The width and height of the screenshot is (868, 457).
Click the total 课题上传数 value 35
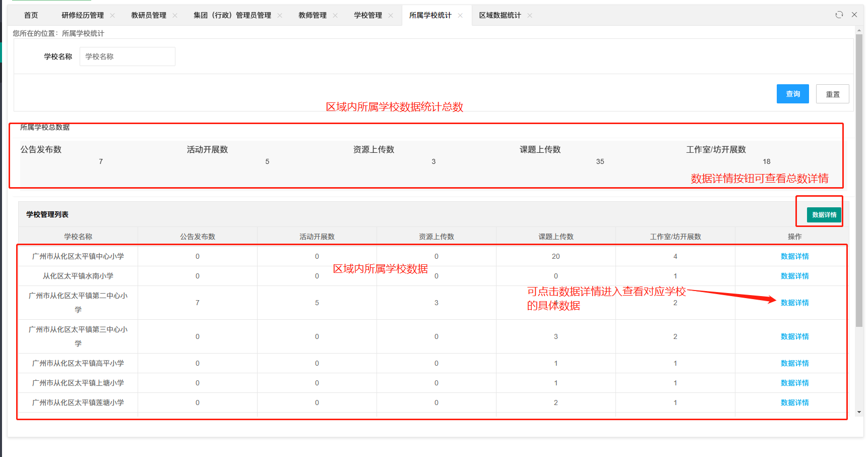coord(600,161)
